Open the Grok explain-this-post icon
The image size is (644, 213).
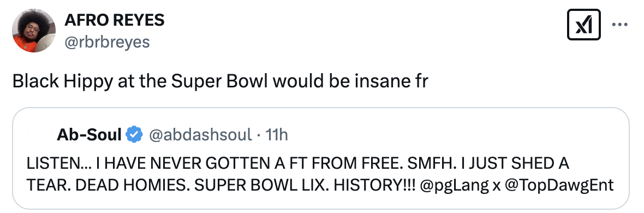pos(583,25)
